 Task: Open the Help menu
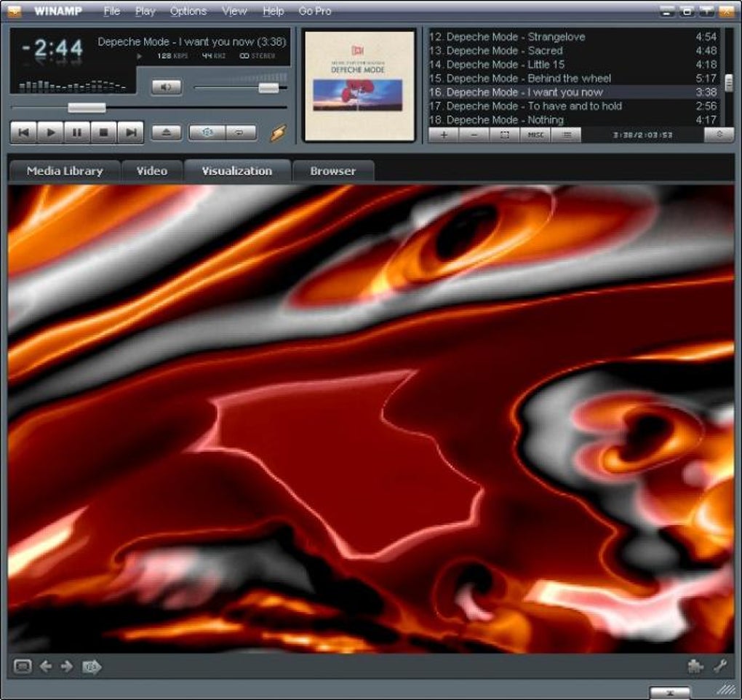(273, 11)
